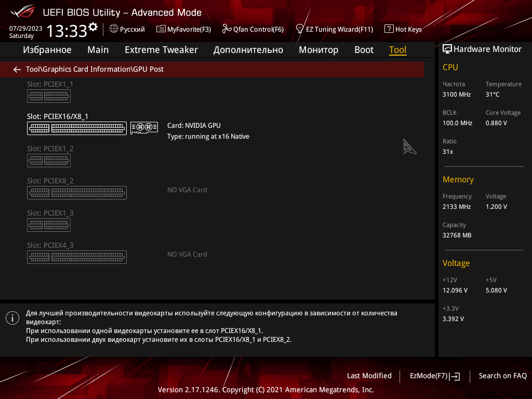Image resolution: width=532 pixels, height=399 pixels.
Task: Click the globe language icon
Action: coord(114,29)
